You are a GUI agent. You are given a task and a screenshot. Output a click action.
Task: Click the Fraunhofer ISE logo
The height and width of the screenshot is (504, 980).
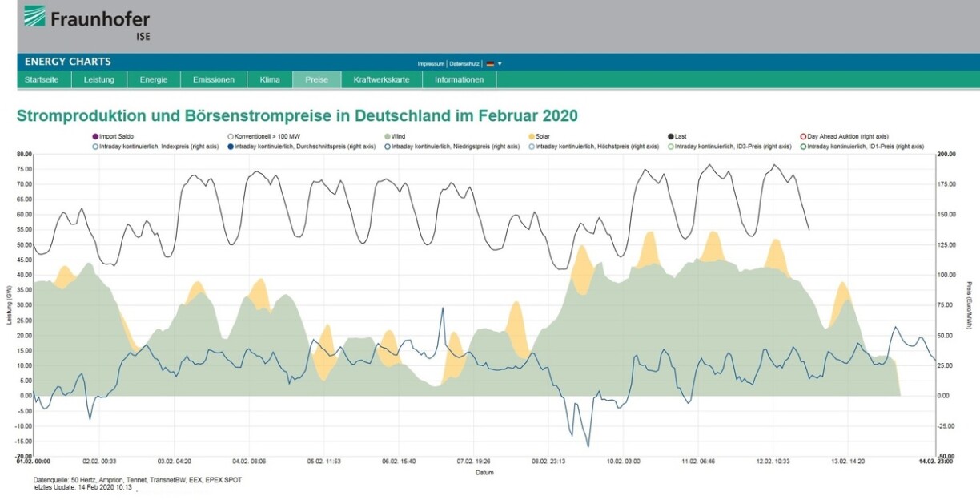click(86, 22)
